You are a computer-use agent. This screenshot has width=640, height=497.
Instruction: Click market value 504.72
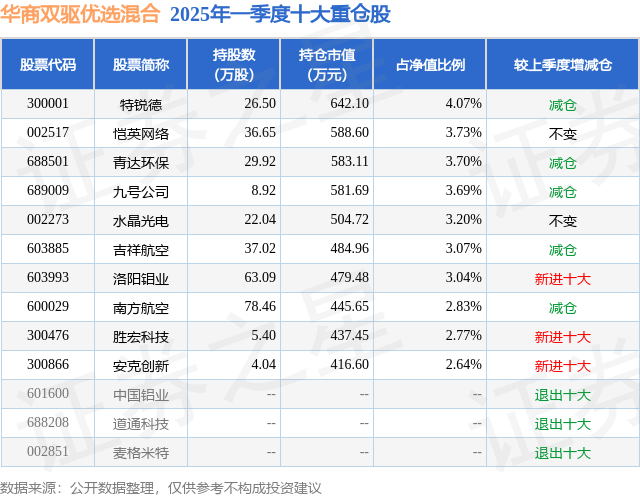(349, 220)
